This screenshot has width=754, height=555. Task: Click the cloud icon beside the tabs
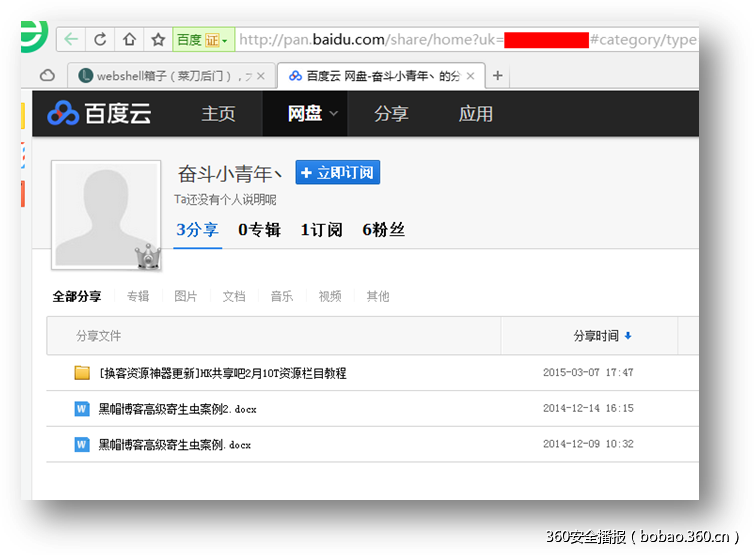[x=47, y=76]
